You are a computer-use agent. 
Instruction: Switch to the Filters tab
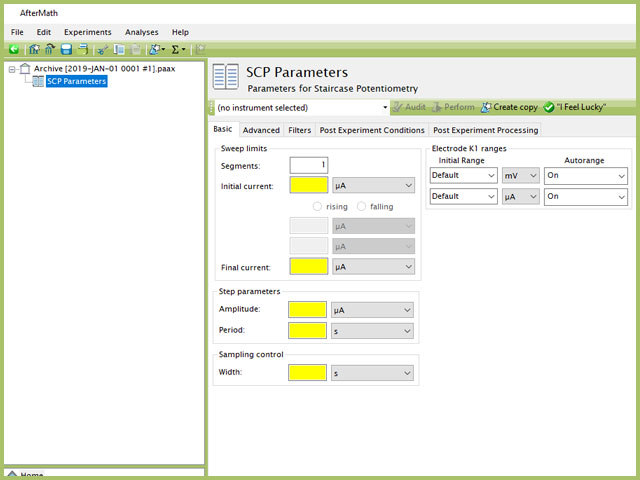point(300,130)
